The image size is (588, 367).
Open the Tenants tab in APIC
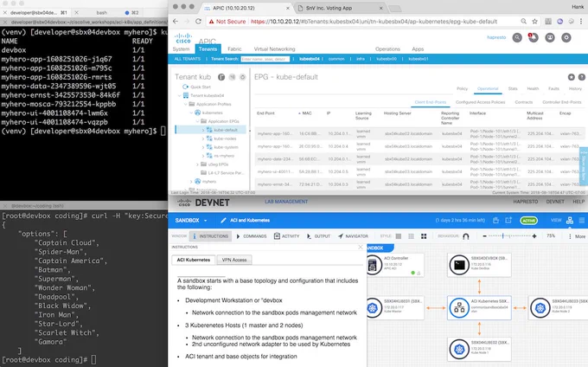pyautogui.click(x=208, y=48)
